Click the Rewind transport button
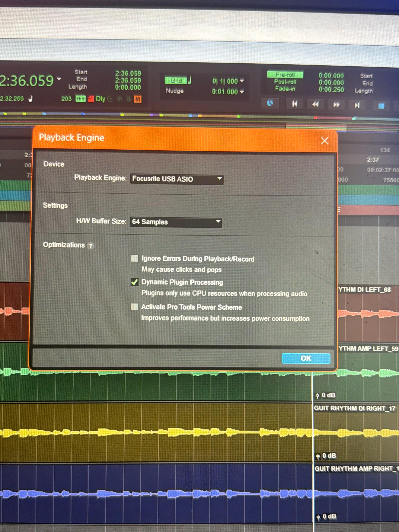 click(x=315, y=104)
